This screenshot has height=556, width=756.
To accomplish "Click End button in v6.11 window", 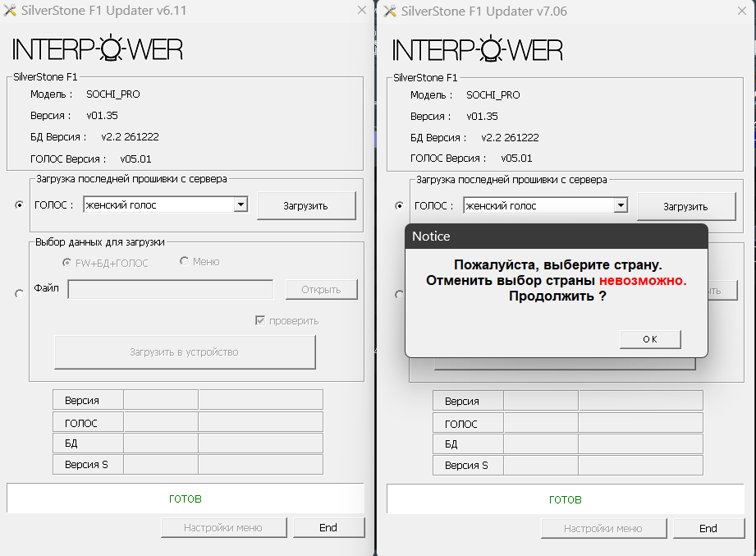I will 328,527.
